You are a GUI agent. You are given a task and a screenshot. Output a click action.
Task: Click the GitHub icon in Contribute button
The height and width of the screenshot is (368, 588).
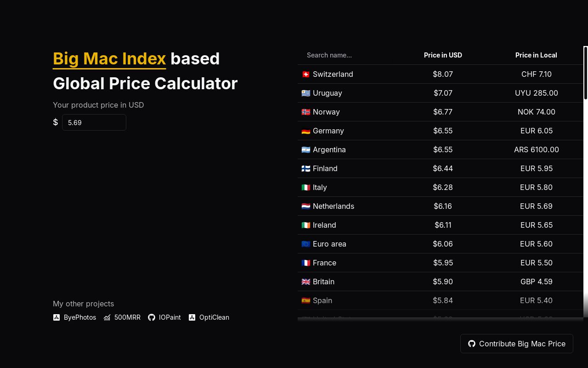(472, 344)
